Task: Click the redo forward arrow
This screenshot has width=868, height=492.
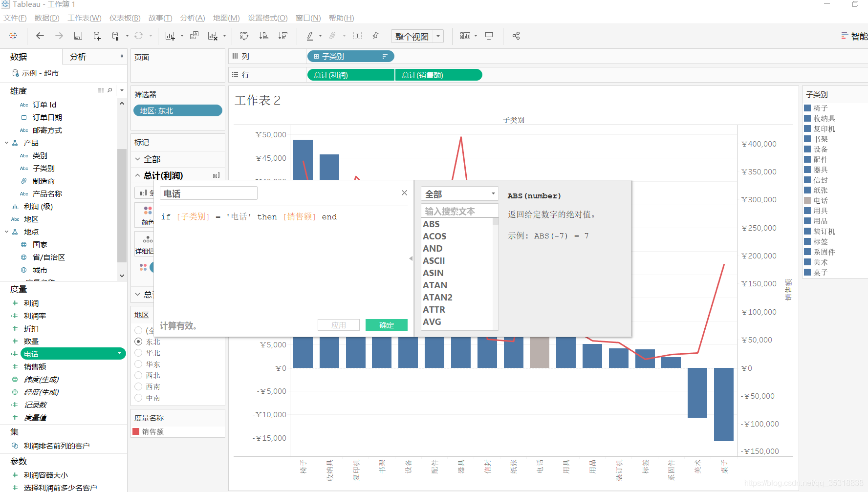Action: click(x=59, y=36)
